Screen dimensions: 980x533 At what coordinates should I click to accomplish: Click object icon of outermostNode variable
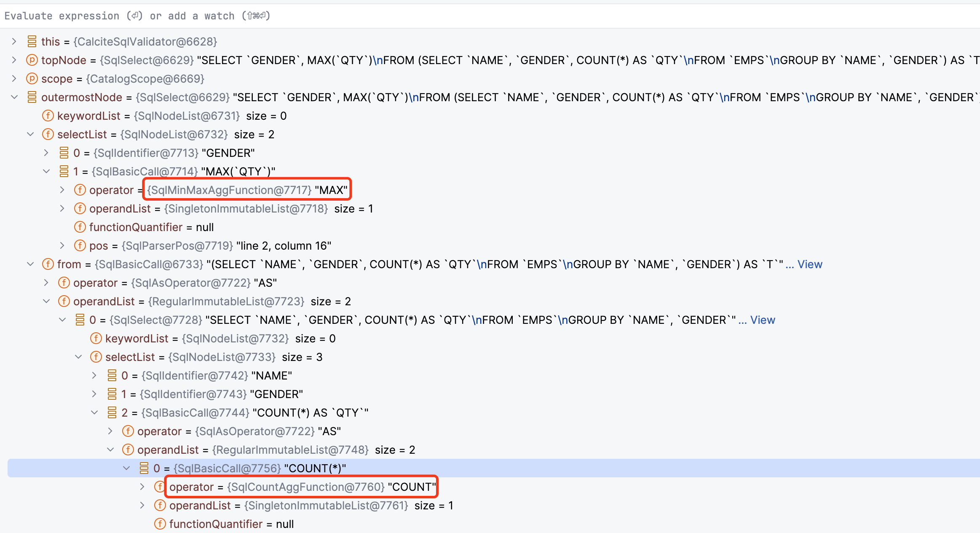click(x=32, y=97)
